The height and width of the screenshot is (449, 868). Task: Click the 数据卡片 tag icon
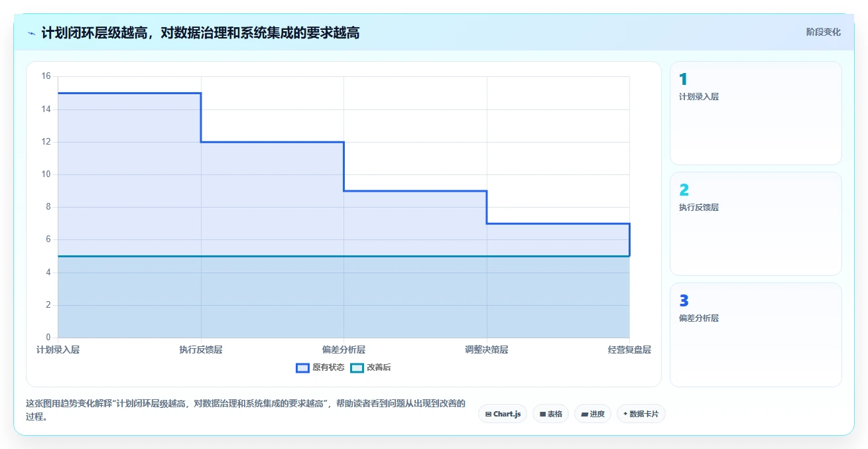(625, 414)
